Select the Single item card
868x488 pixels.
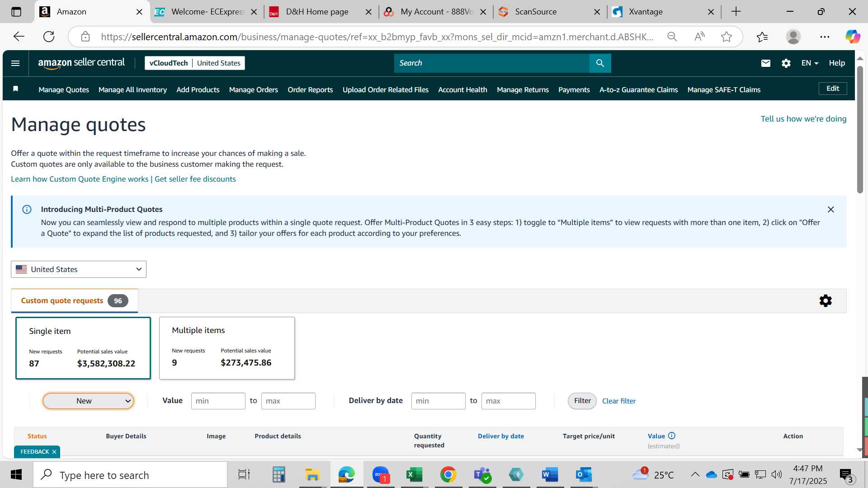point(83,348)
